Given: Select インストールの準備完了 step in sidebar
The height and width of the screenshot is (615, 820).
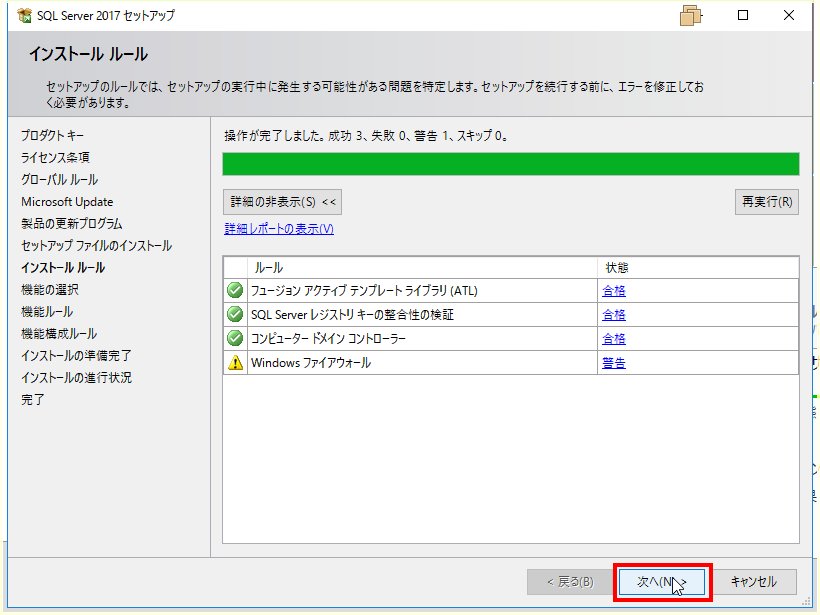Looking at the screenshot, I should [x=76, y=355].
